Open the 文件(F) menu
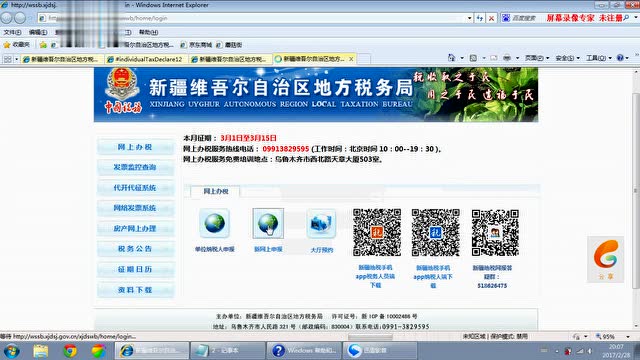 12,32
